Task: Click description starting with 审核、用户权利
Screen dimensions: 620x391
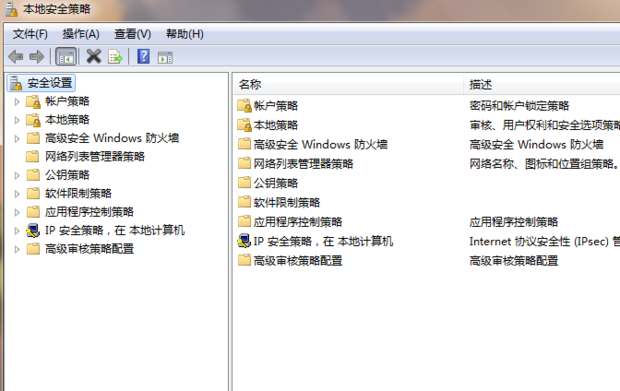Action: pos(544,125)
